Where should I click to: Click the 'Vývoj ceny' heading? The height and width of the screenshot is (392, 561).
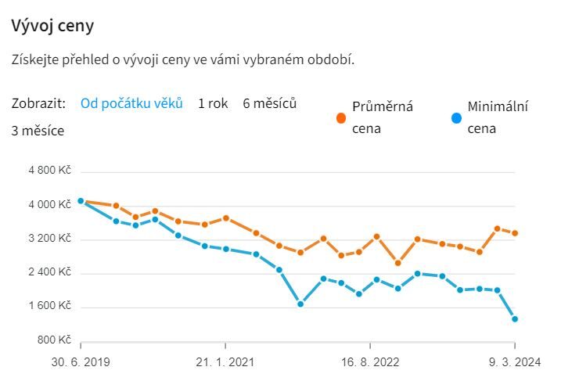(52, 26)
